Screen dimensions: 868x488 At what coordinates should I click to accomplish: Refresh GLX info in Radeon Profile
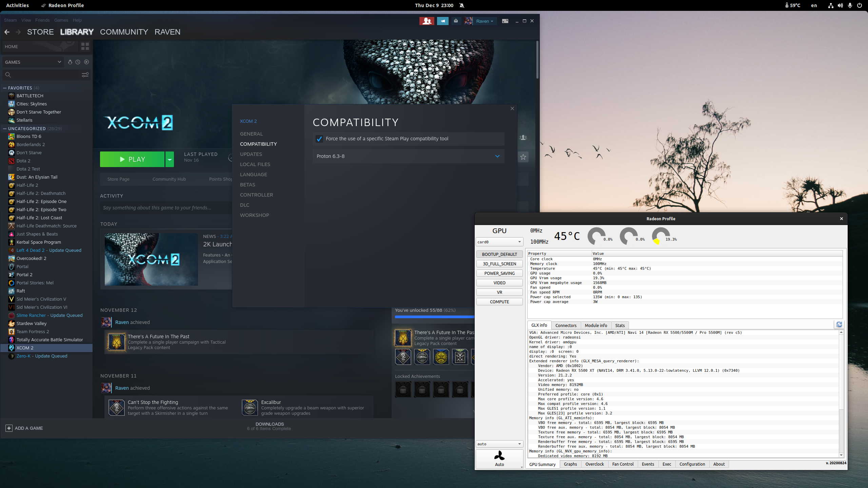(x=839, y=325)
